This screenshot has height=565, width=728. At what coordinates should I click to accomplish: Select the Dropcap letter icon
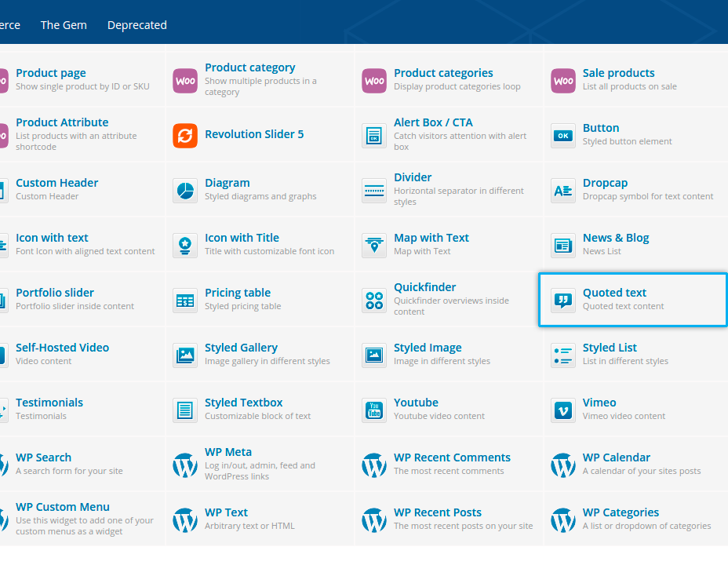563,190
